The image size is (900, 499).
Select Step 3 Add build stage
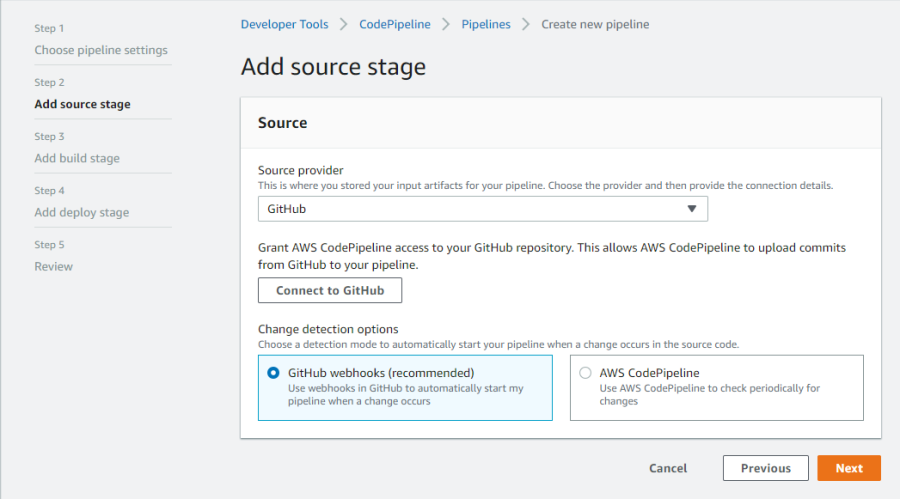(x=77, y=158)
